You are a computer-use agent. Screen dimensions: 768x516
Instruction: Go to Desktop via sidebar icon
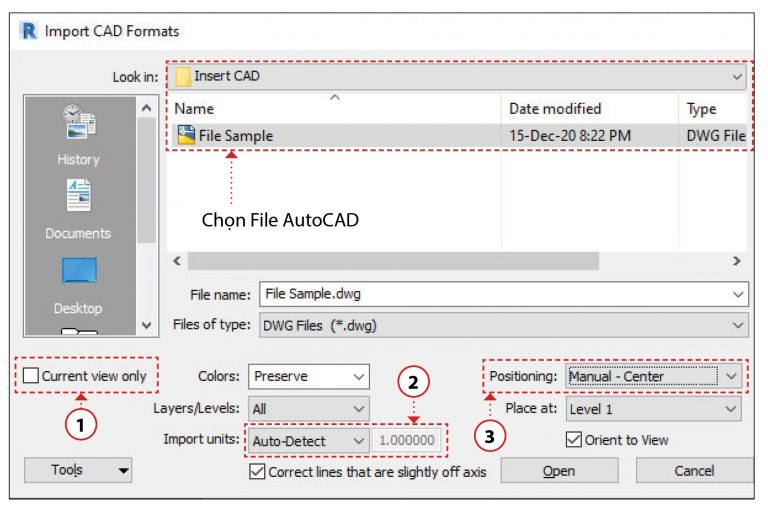(x=78, y=271)
